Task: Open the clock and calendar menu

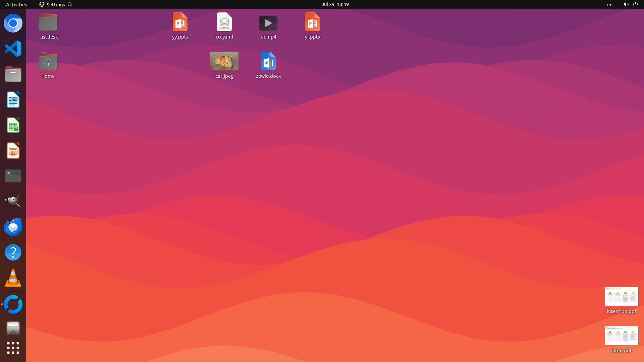Action: pos(335,4)
